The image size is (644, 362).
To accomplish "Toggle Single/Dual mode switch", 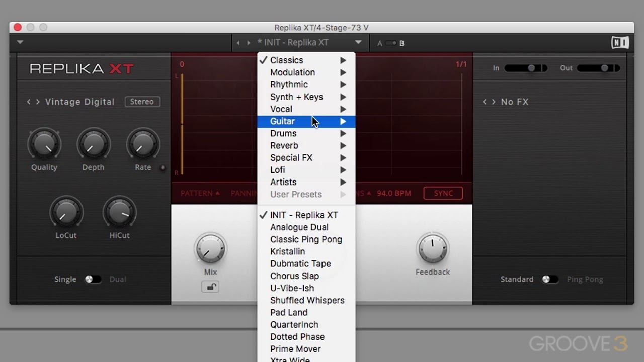I will 93,279.
